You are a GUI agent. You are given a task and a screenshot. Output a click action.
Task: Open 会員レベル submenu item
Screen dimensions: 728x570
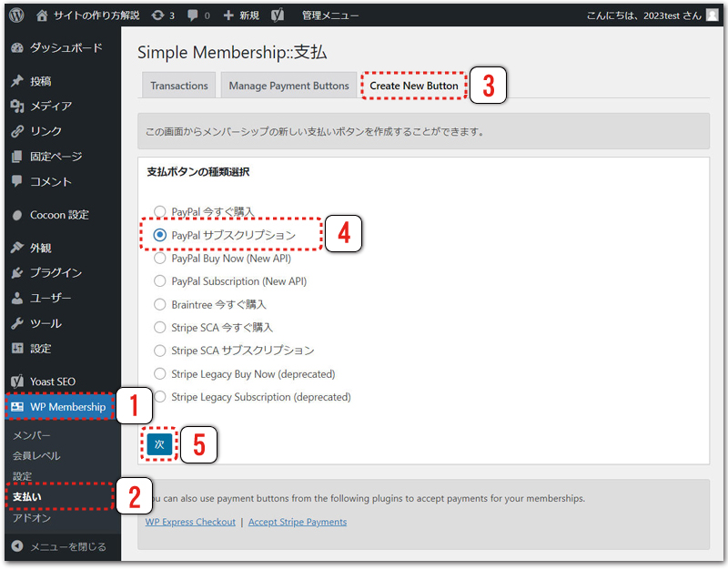[x=36, y=455]
